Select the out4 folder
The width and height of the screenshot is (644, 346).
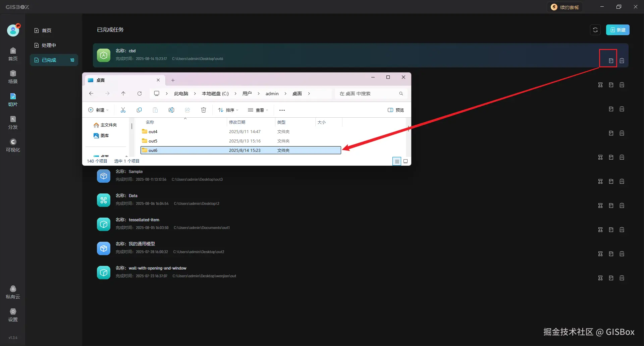tap(240, 131)
